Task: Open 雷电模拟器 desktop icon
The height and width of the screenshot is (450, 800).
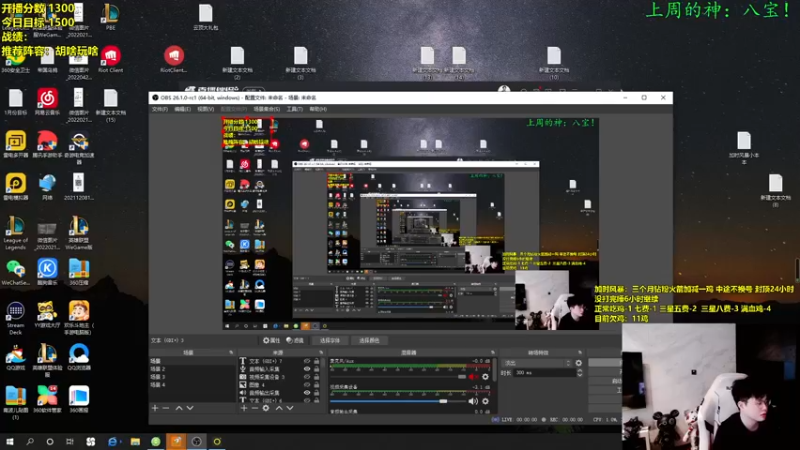Action: (15, 187)
